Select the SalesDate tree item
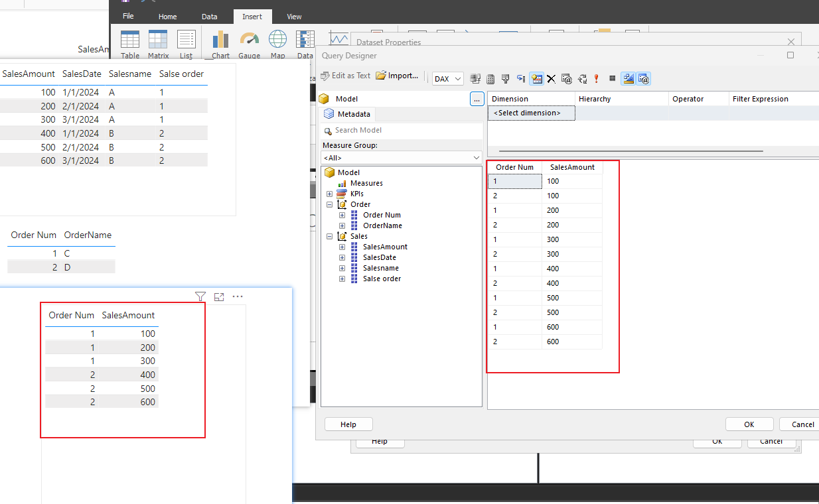 380,257
